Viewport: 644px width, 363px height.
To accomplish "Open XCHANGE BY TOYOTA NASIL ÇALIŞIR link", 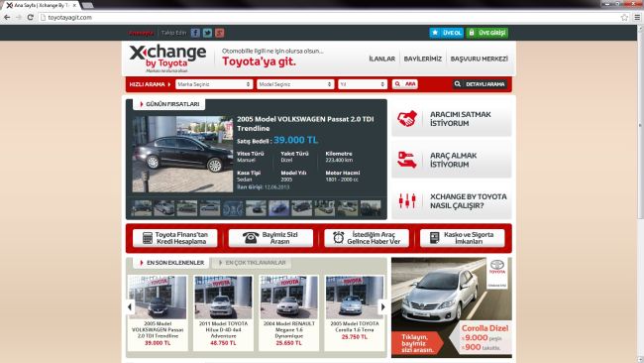I will pyautogui.click(x=469, y=201).
